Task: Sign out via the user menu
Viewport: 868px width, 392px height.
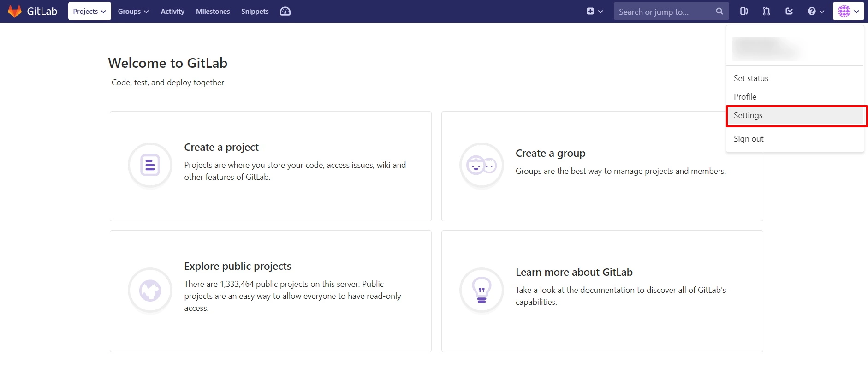Action: 795,139
